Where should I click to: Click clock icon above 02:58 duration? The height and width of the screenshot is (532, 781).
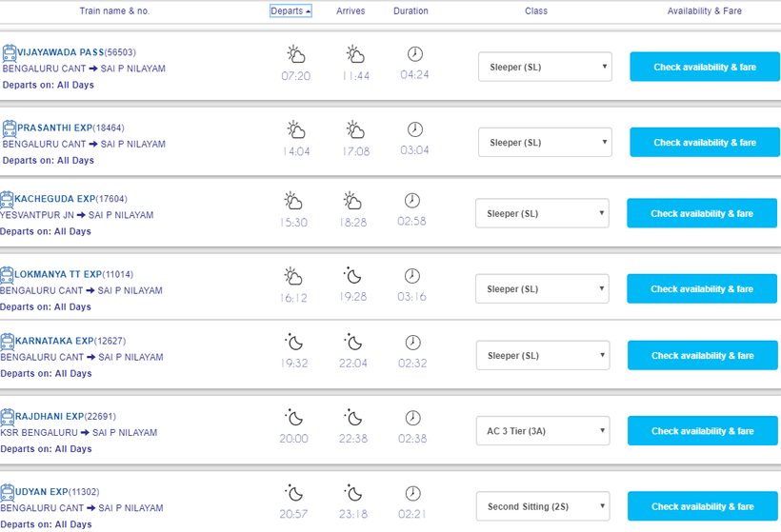pyautogui.click(x=411, y=201)
